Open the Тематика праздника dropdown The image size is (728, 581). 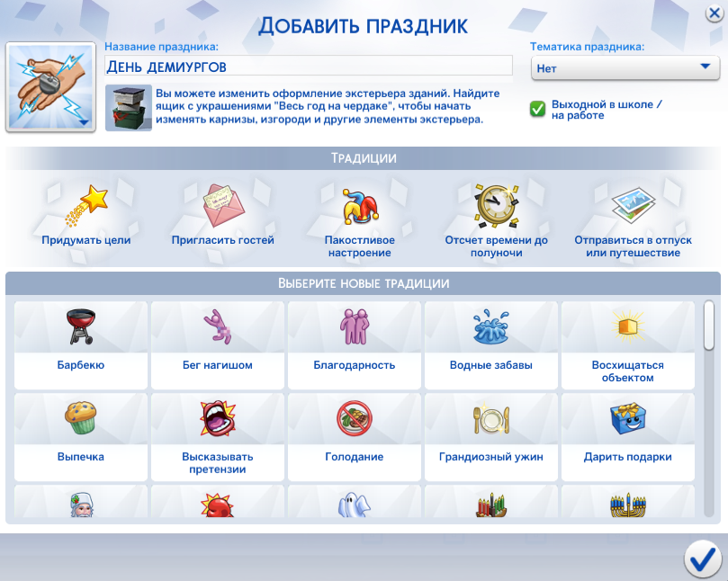coord(624,67)
